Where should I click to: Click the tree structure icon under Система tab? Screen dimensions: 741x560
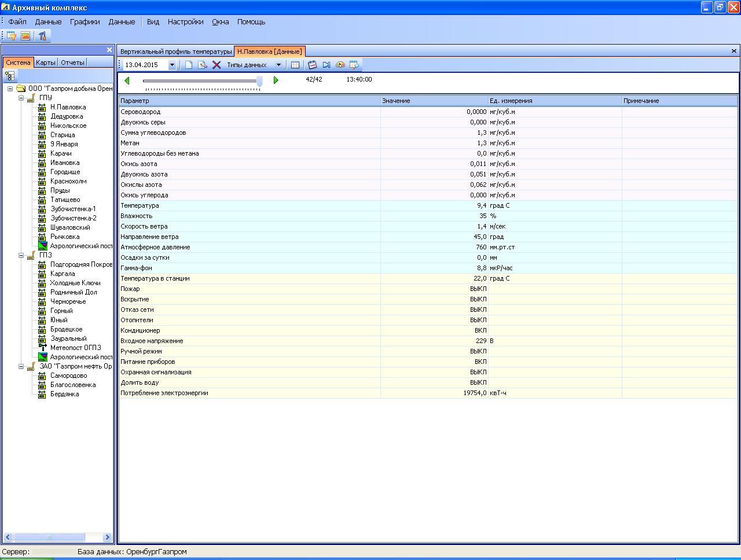pyautogui.click(x=10, y=76)
